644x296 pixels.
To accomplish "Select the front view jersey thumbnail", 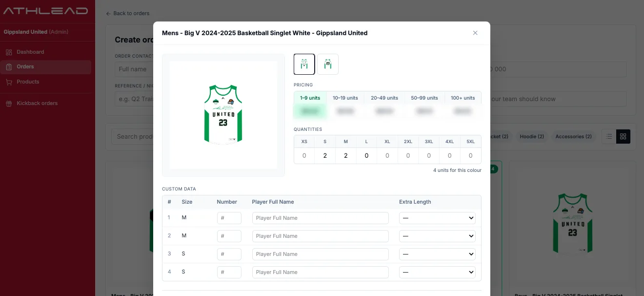I will pyautogui.click(x=304, y=64).
